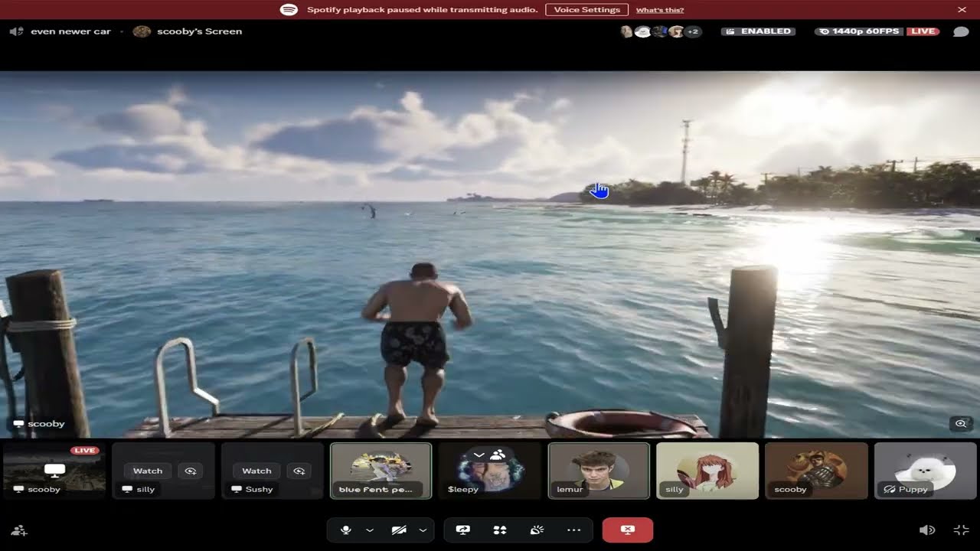Select scooby's avatar participant tile

coord(816,471)
